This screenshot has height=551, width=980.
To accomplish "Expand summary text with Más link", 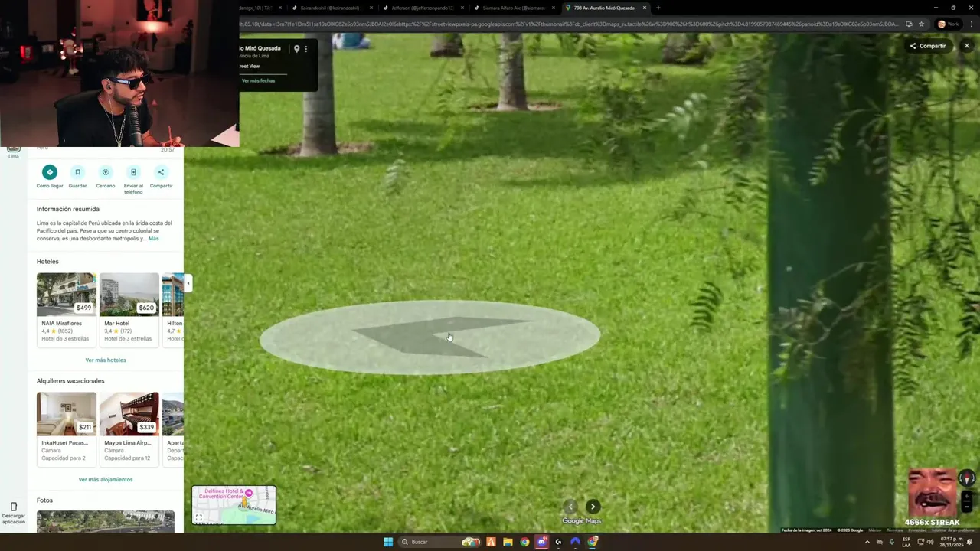I will [153, 239].
